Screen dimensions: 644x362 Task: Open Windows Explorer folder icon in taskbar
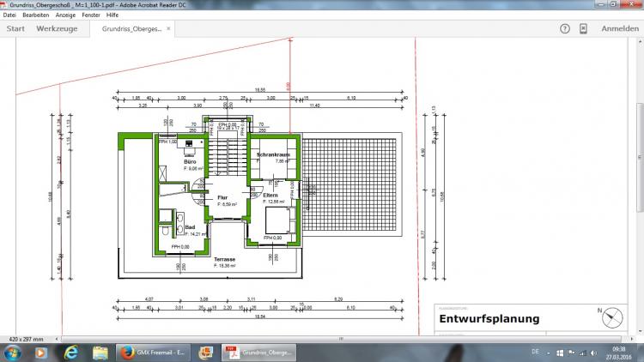(100, 352)
